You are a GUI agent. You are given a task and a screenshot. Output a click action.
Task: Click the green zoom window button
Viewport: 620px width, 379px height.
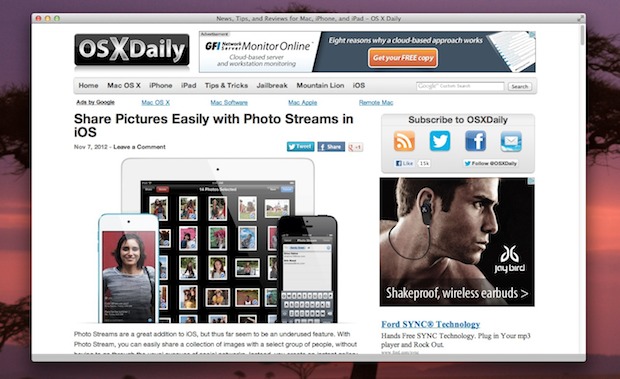coord(57,18)
